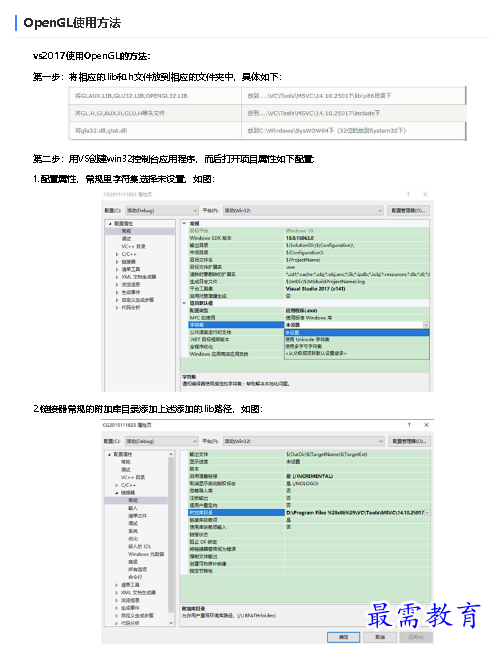Image resolution: width=489 pixels, height=647 pixels.
Task: Choose the inherit-from-parent defaults option
Action: pyautogui.click(x=357, y=353)
